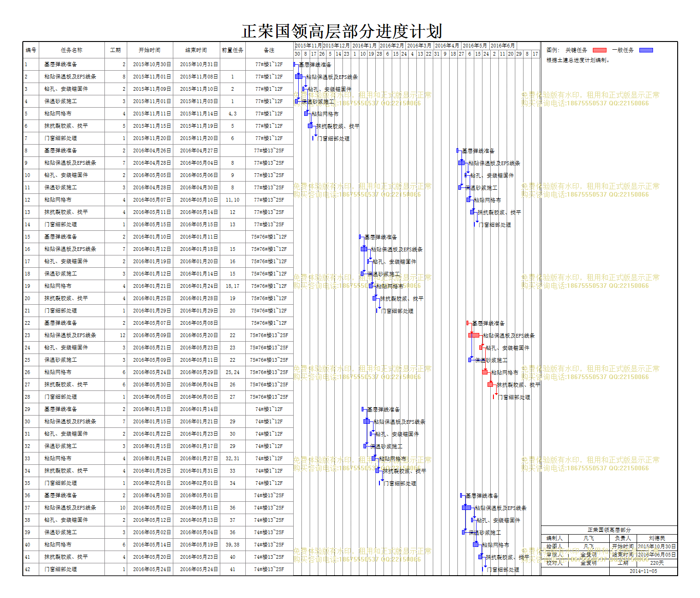The width and height of the screenshot is (700, 598).
Task: Select the chart title 正荣国领高层部分进度计划
Action: pos(342,31)
